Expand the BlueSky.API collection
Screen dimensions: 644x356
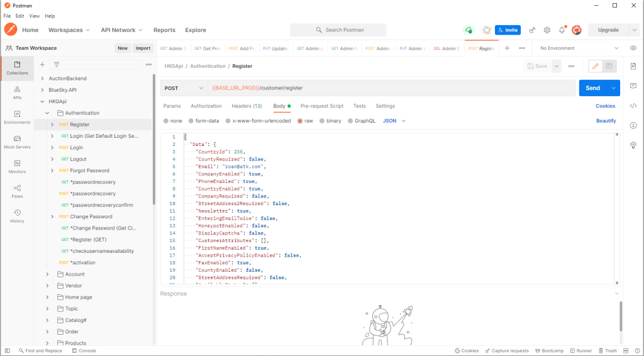click(42, 90)
